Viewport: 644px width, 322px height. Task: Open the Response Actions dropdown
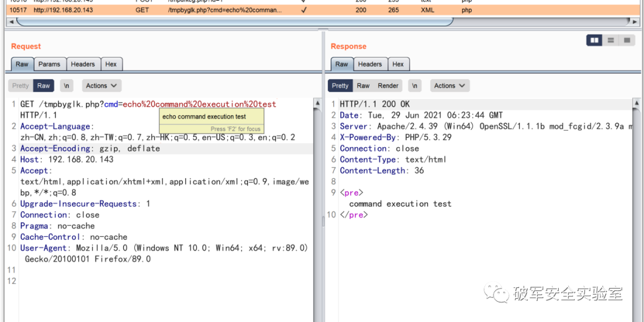click(450, 85)
